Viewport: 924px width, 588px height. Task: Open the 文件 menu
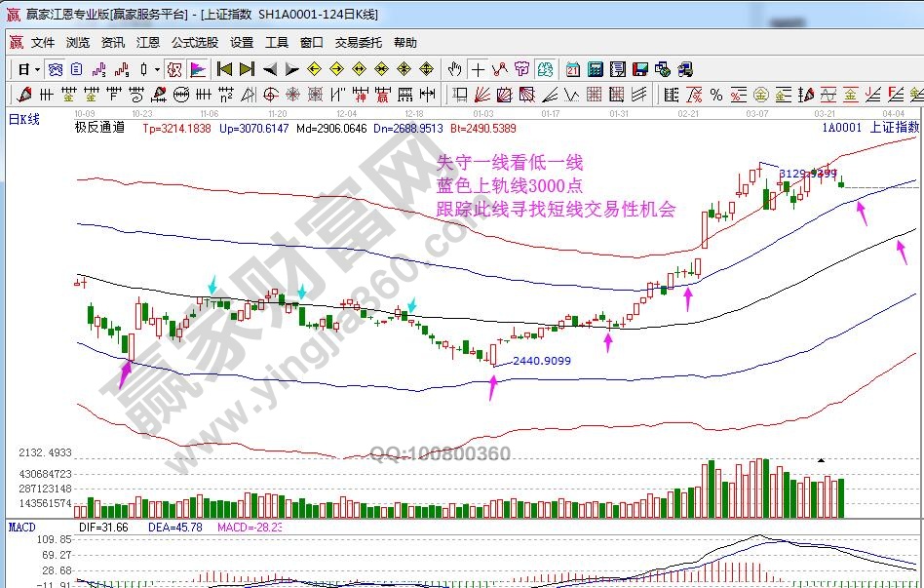[43, 43]
